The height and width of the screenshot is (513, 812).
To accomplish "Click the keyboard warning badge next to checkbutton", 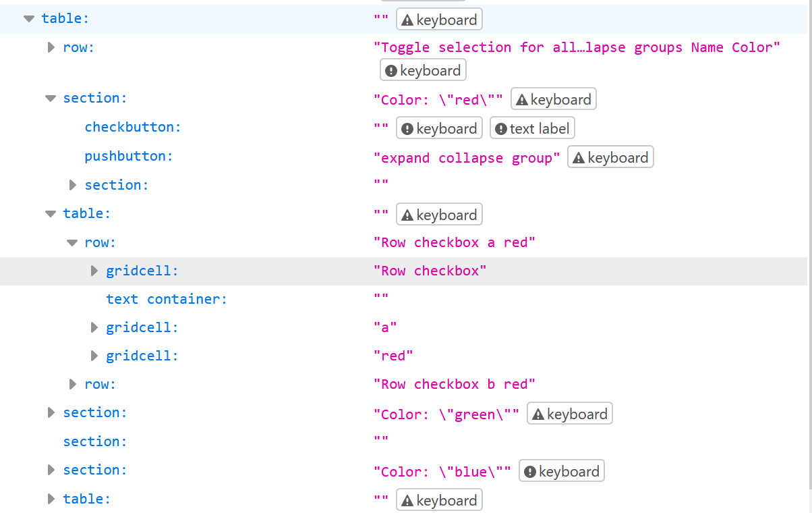I will [439, 128].
